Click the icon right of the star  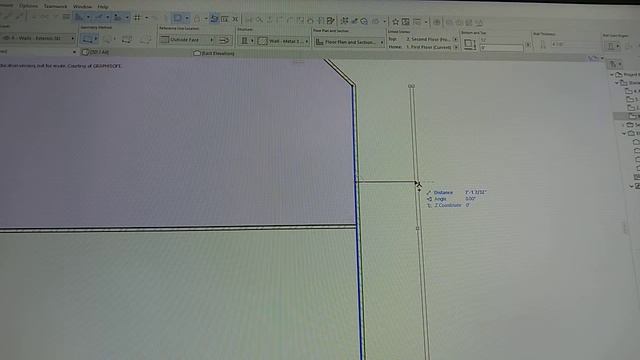pyautogui.click(x=405, y=21)
